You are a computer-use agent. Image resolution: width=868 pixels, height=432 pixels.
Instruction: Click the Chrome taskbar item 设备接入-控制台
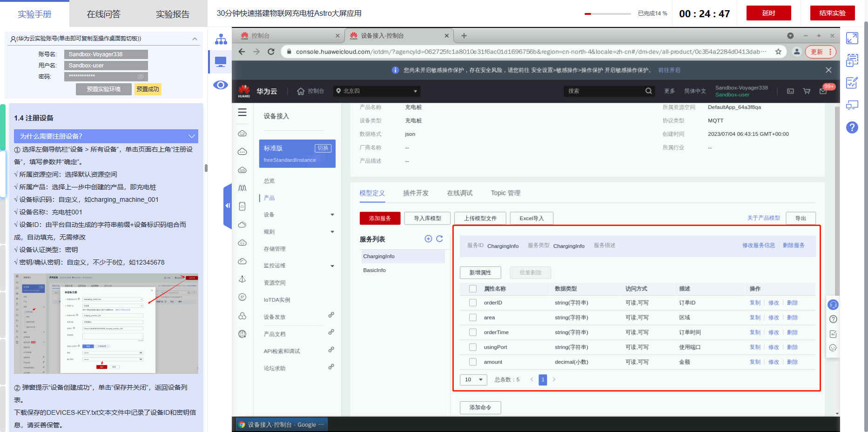[281, 425]
